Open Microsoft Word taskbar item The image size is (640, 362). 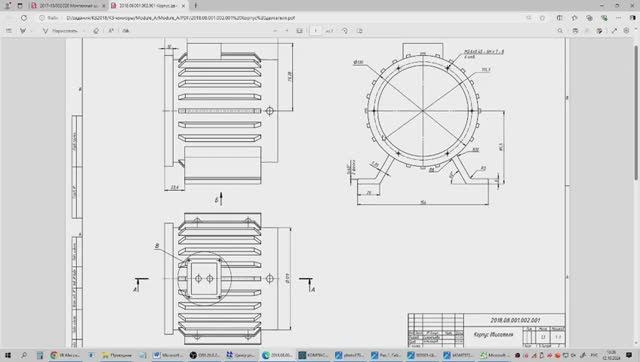click(169, 355)
